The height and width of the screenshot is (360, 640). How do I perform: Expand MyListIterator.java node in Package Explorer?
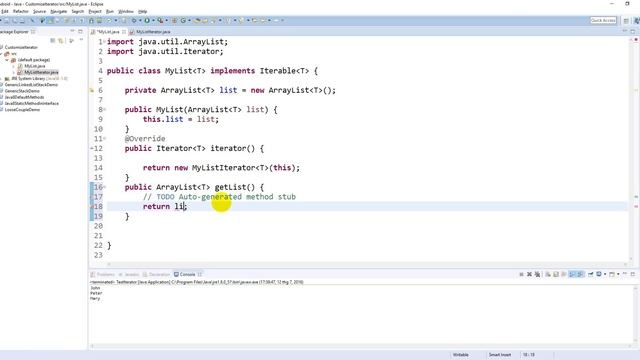(x=13, y=72)
